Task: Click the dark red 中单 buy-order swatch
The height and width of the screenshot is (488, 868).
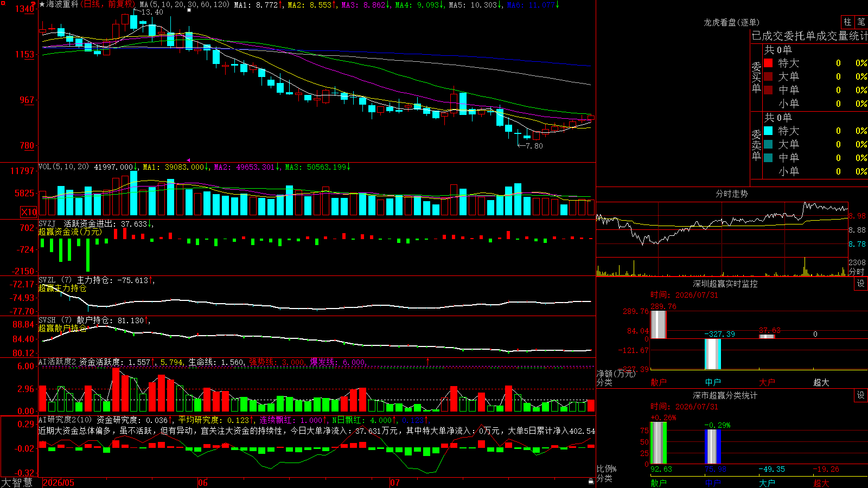Action: (x=768, y=89)
